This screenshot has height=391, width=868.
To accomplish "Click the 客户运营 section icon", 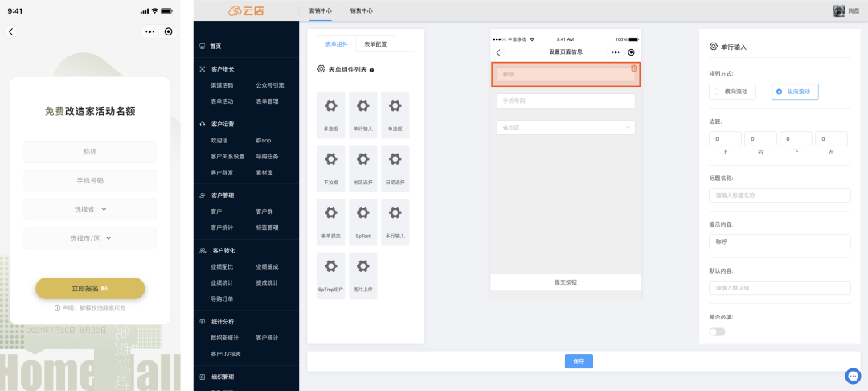I will point(203,124).
